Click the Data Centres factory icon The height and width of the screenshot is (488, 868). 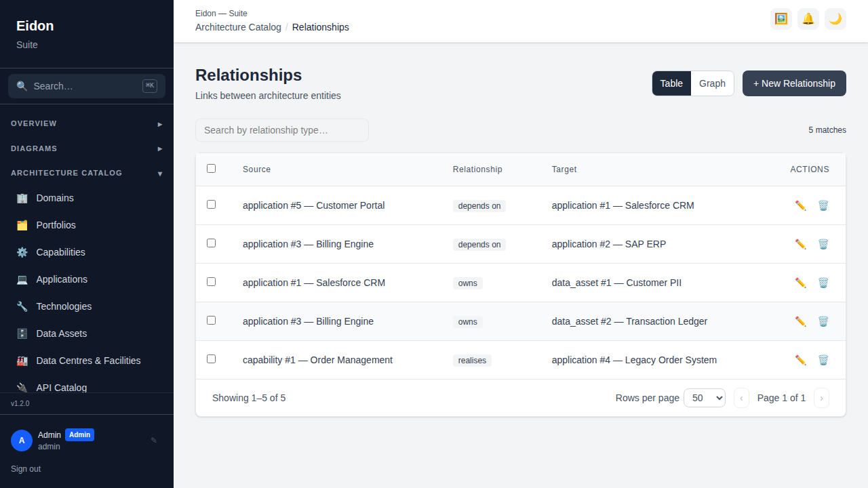pyautogui.click(x=22, y=361)
